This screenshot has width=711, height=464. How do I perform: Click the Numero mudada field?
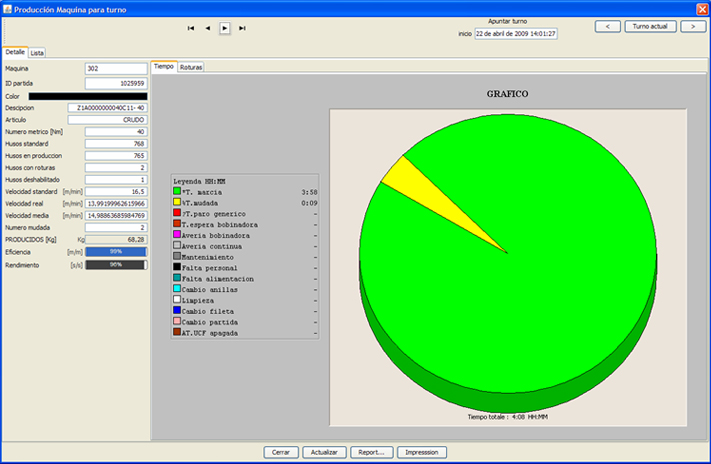point(116,228)
